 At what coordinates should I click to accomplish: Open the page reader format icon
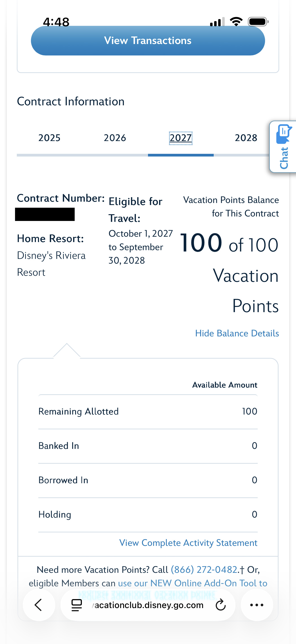point(77,605)
